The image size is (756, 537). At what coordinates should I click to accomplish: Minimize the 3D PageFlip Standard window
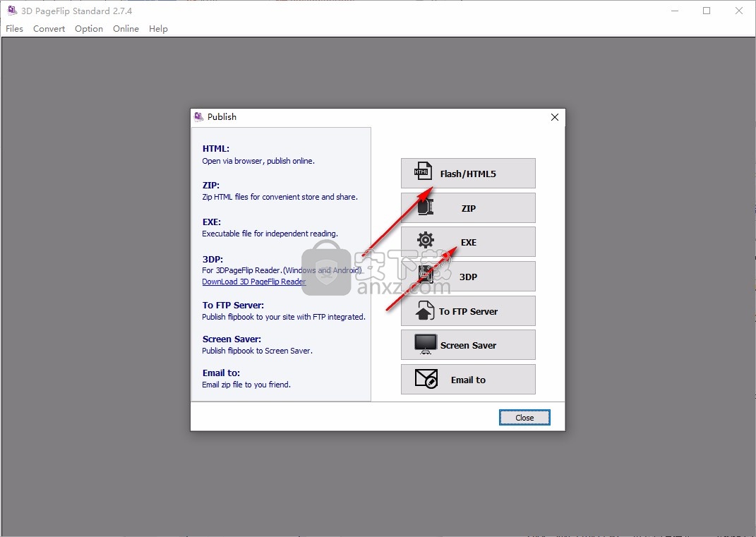[675, 11]
